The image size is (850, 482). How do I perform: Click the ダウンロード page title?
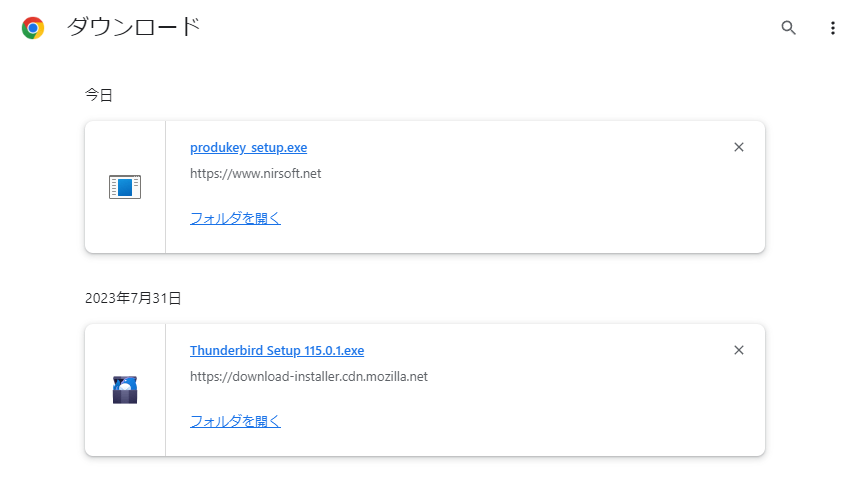point(133,27)
